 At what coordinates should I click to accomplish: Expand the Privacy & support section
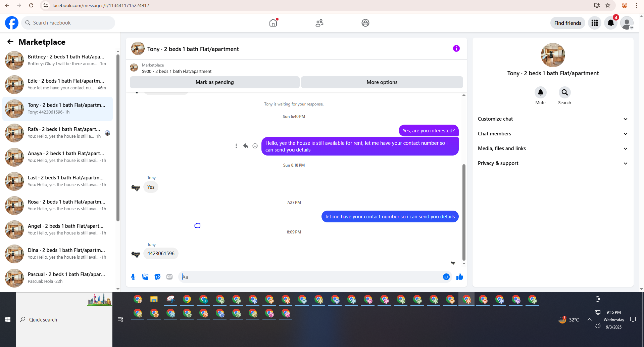click(553, 163)
